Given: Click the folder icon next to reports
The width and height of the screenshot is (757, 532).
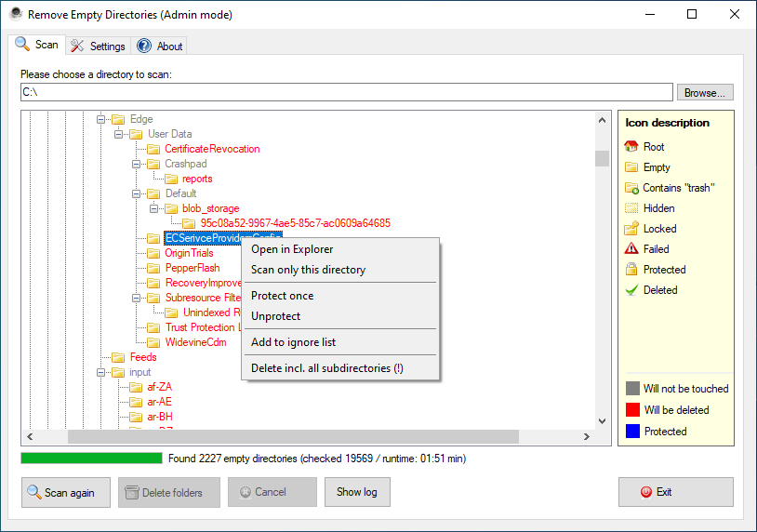Looking at the screenshot, I should click(x=171, y=179).
